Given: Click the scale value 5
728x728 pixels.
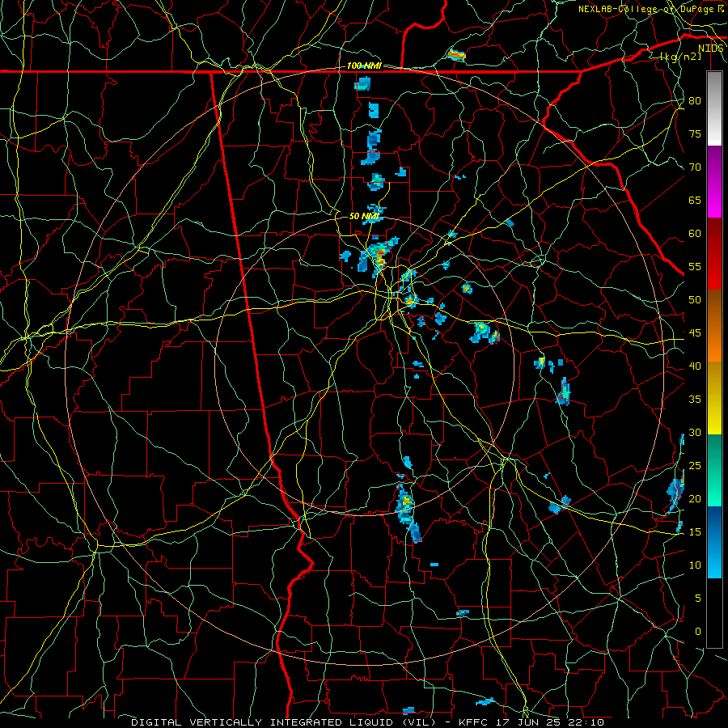Looking at the screenshot, I should (698, 598).
